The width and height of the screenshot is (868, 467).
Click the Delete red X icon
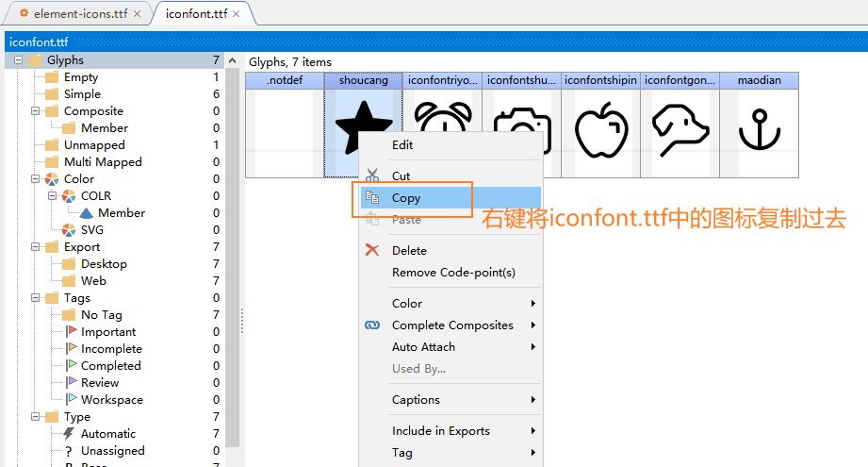372,251
